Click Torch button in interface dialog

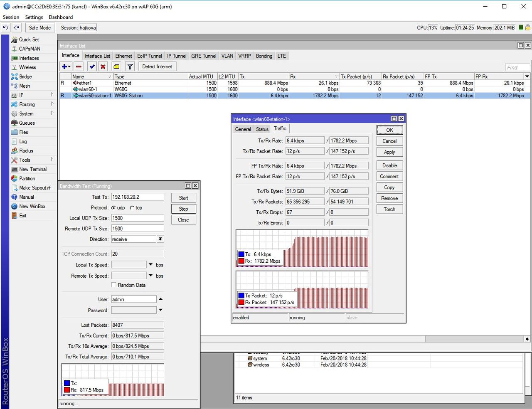(x=389, y=209)
